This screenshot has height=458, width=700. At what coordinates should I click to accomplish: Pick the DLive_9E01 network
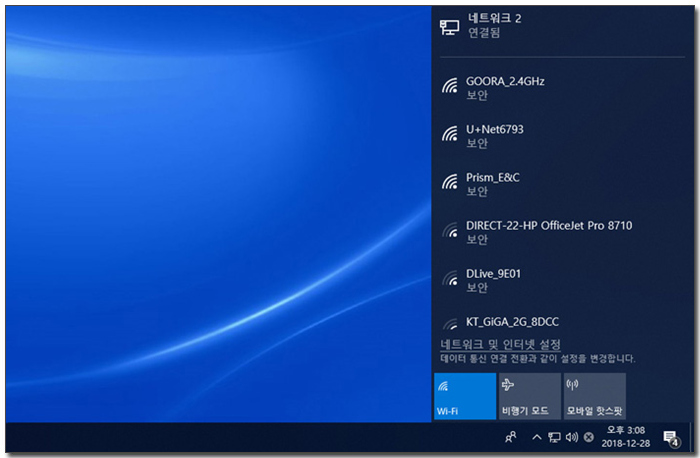coord(562,281)
